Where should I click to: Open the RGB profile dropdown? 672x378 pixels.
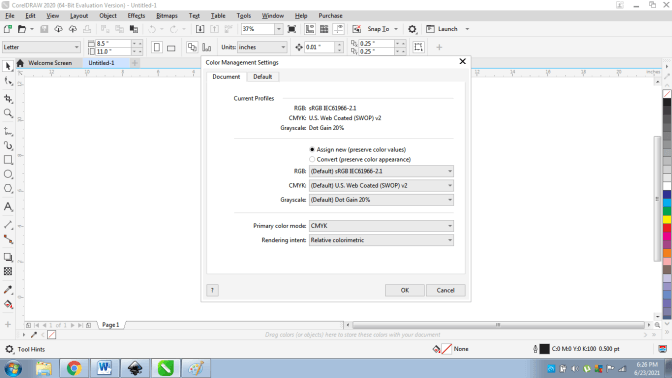[381, 171]
